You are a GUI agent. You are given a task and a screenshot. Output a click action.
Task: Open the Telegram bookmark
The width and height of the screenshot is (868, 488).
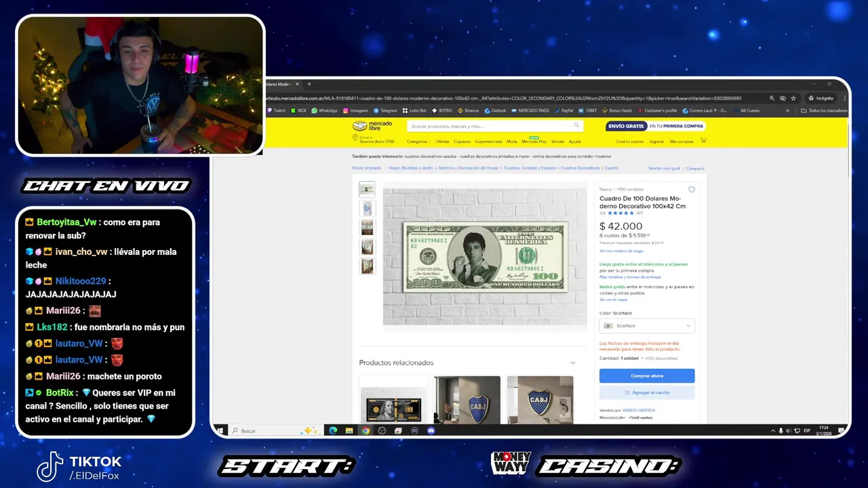click(384, 110)
